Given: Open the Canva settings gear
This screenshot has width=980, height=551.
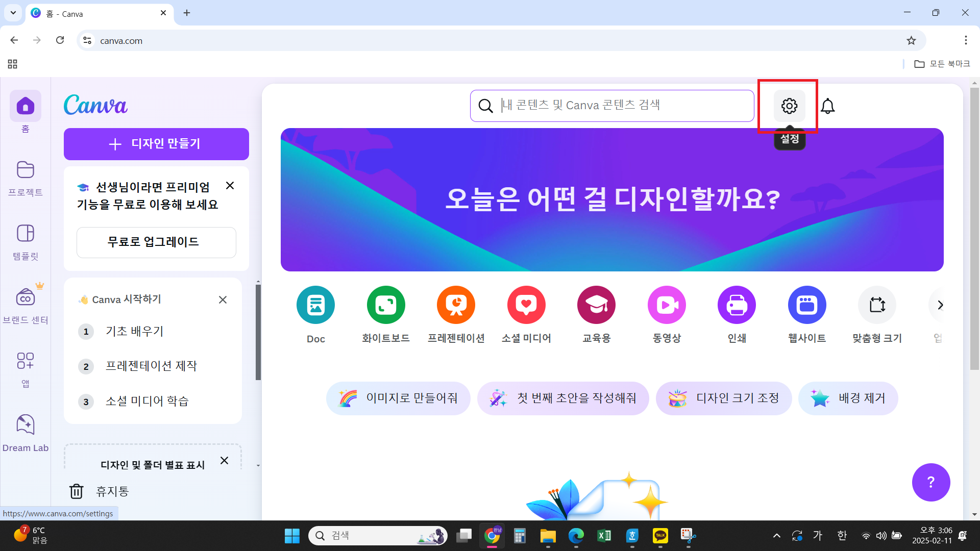Looking at the screenshot, I should click(789, 106).
